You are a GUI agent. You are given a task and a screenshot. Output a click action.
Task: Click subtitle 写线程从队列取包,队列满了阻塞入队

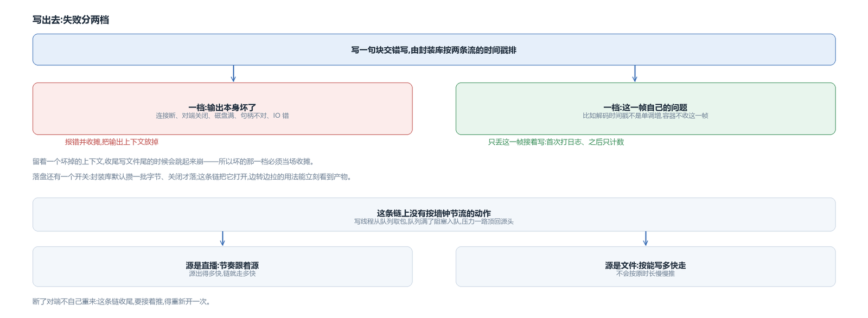coord(434,221)
